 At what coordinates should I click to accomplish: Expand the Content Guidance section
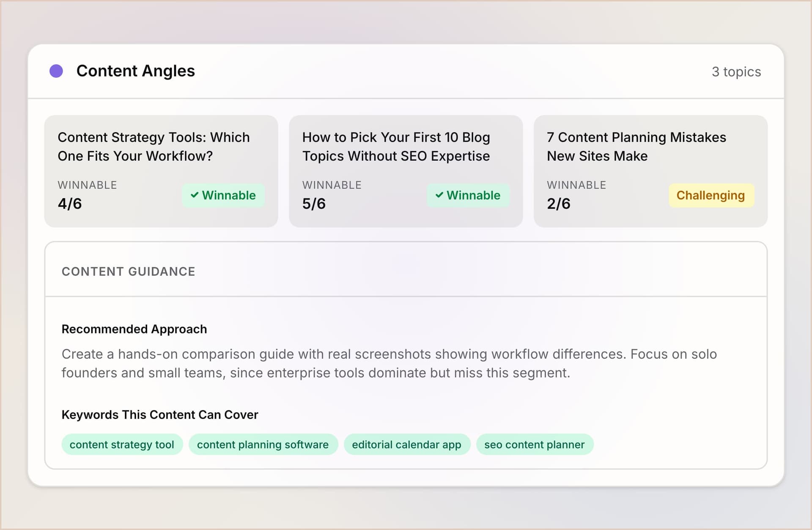pyautogui.click(x=129, y=271)
